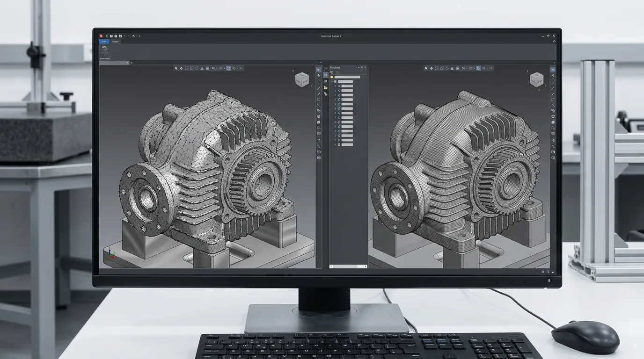Select the upper diagonal line tool in middle vertical toolbar
Image resolution: width=644 pixels, height=359 pixels.
(x=318, y=88)
